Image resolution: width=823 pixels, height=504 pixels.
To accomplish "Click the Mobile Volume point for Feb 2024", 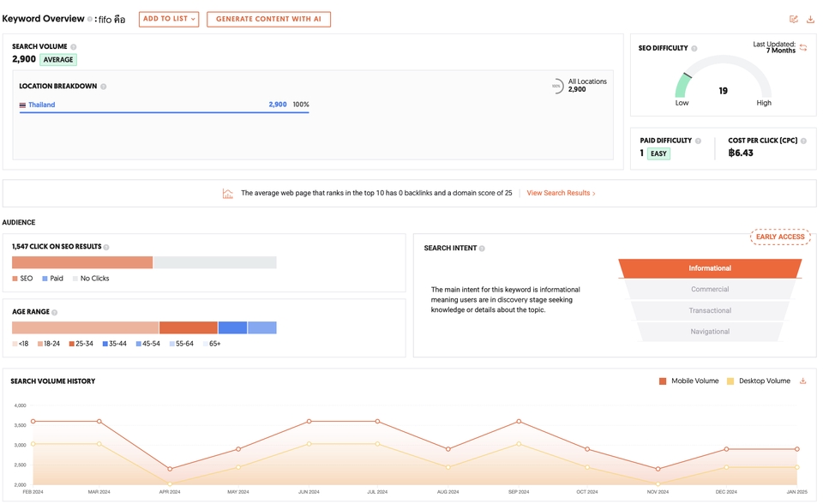I will click(33, 422).
